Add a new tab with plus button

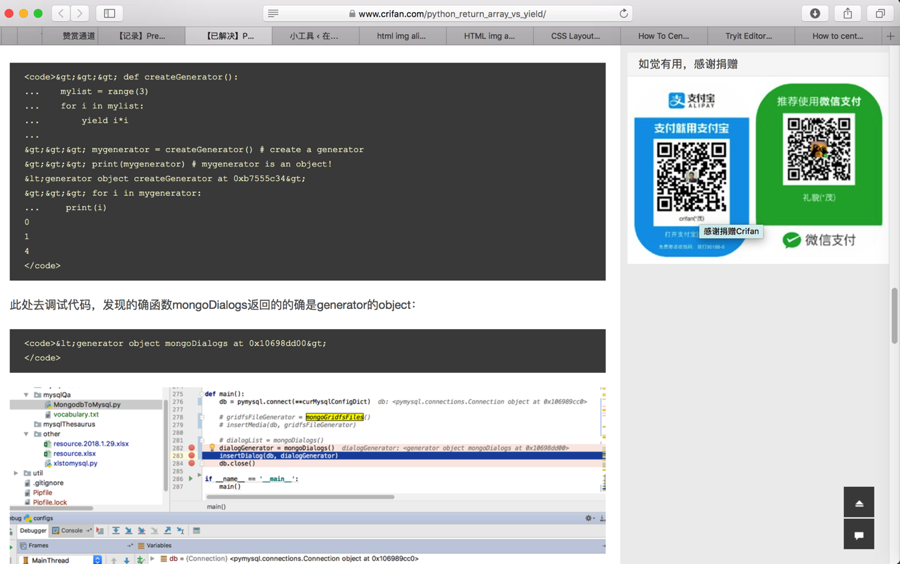click(890, 36)
